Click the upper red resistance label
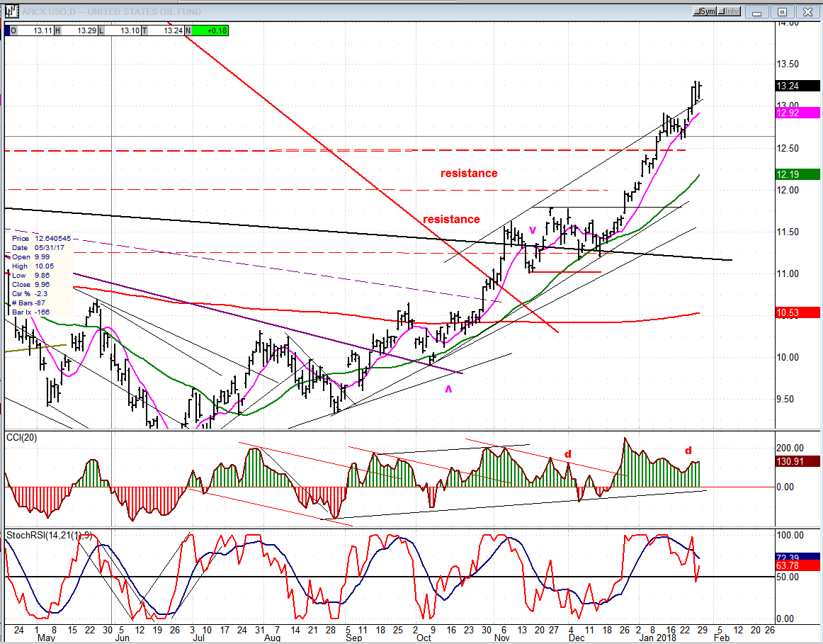Image resolution: width=823 pixels, height=644 pixels. click(x=469, y=174)
